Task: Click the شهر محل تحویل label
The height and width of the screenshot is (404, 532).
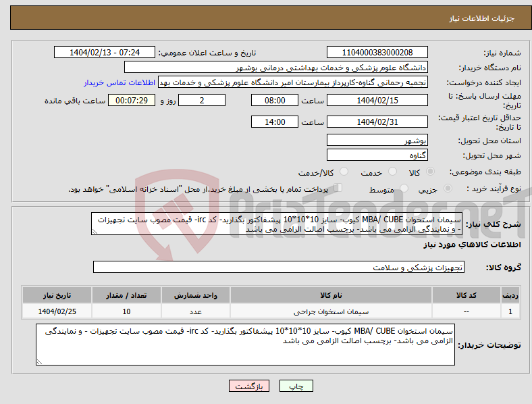Action: click(x=492, y=155)
